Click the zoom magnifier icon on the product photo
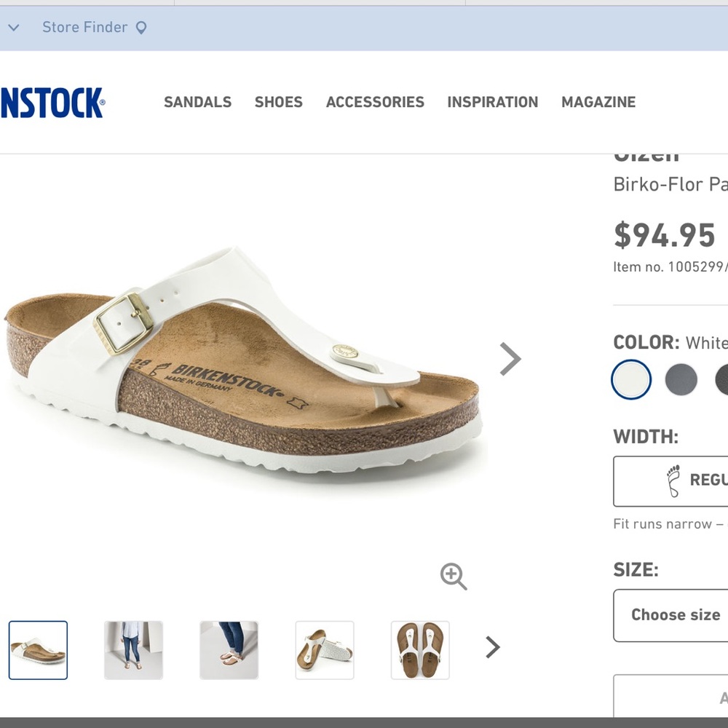Image resolution: width=728 pixels, height=728 pixels. tap(454, 577)
